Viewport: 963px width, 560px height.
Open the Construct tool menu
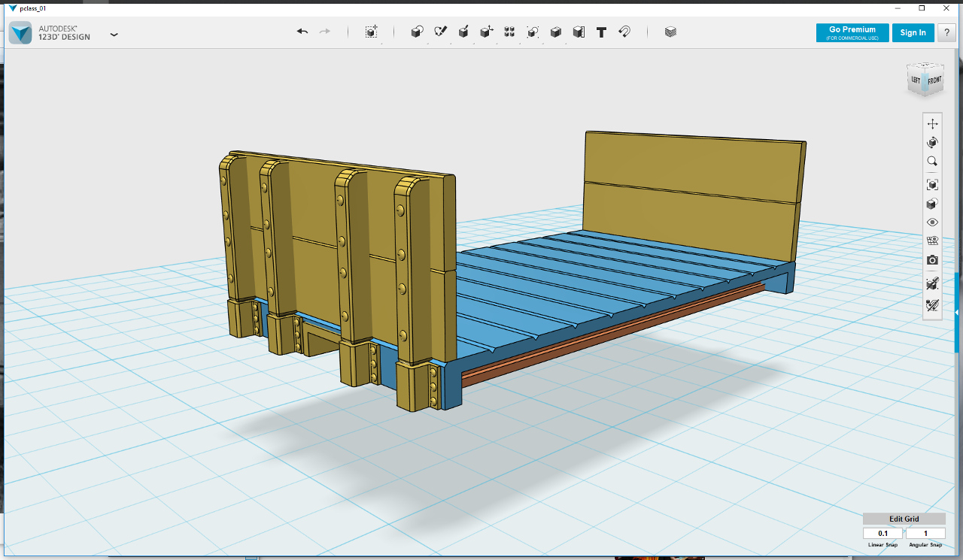click(464, 32)
